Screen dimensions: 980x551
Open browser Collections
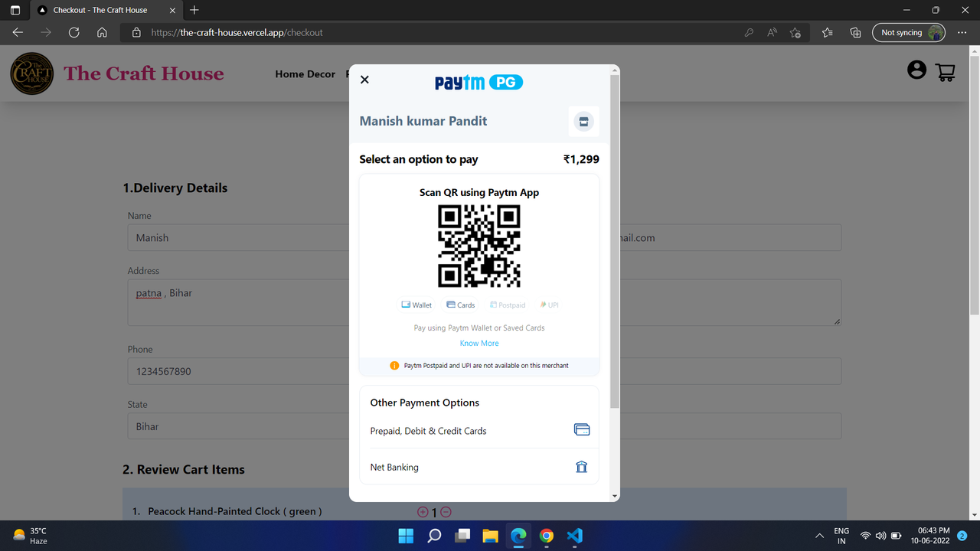(x=856, y=33)
